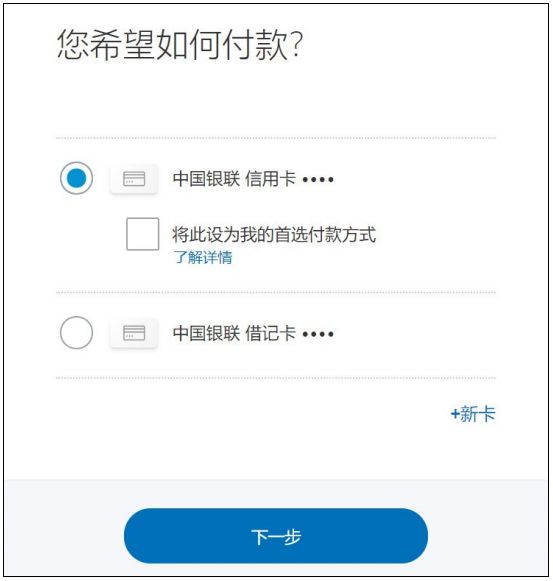
Task: Click the plus sign of +新卡
Action: (x=455, y=414)
